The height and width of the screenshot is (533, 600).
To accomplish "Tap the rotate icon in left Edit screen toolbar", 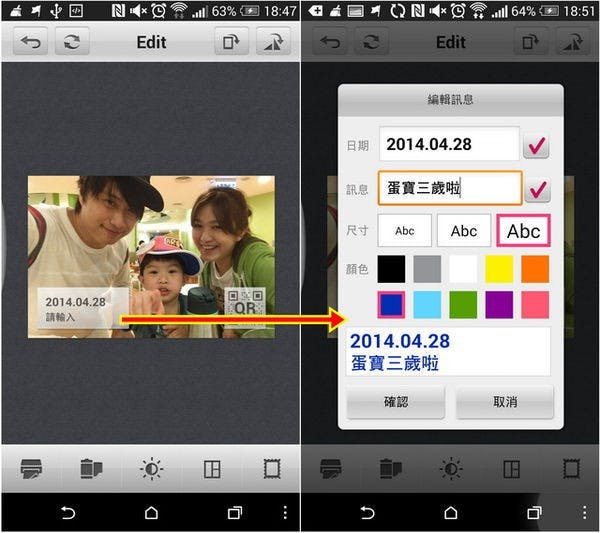I will coord(231,41).
